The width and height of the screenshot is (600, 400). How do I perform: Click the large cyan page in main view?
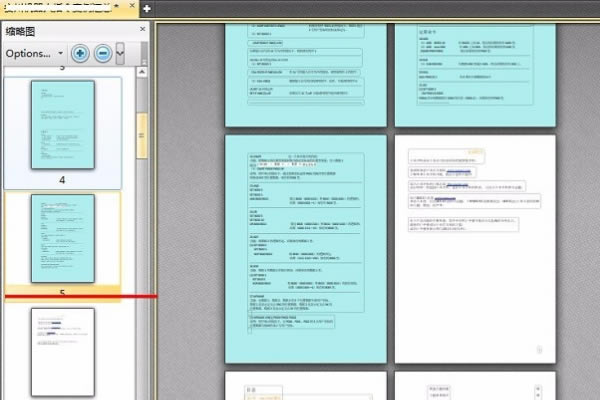point(306,249)
